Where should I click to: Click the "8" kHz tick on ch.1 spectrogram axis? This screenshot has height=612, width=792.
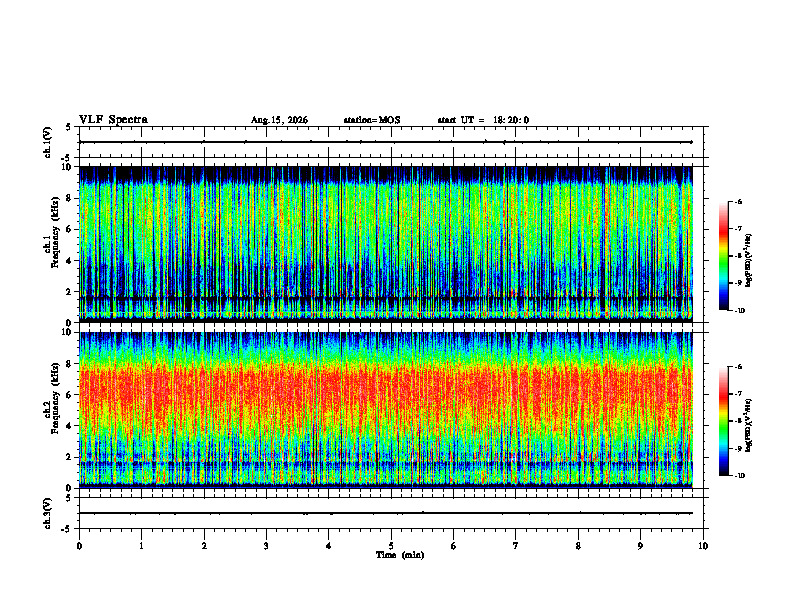70,198
